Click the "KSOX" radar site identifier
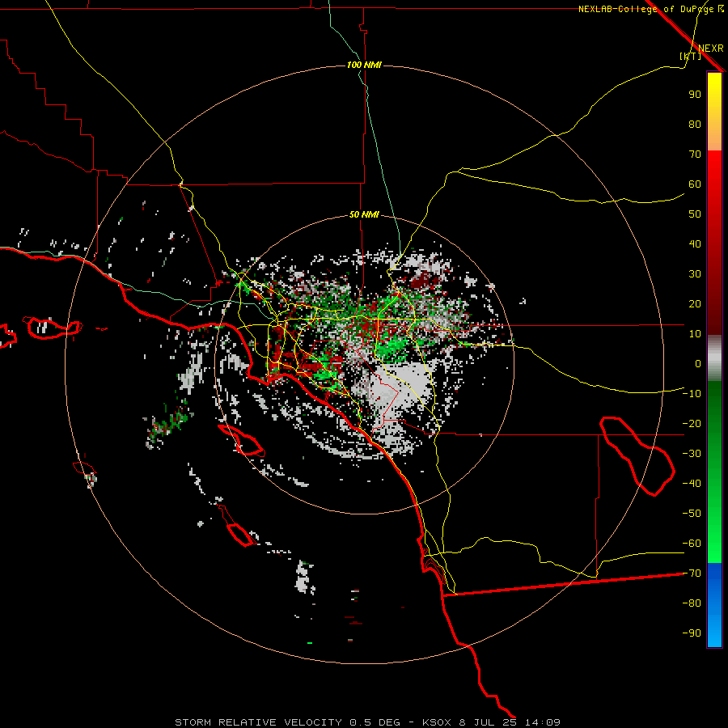The width and height of the screenshot is (728, 728). tap(437, 722)
